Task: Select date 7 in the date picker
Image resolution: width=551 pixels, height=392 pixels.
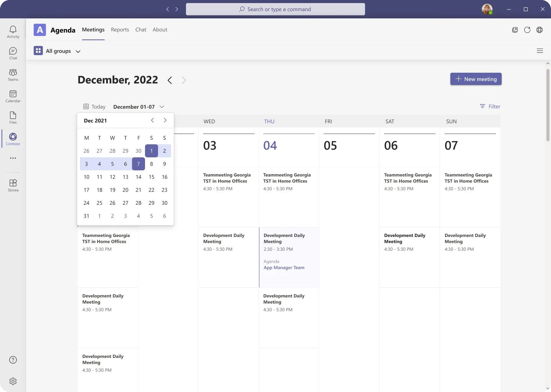Action: (x=139, y=164)
